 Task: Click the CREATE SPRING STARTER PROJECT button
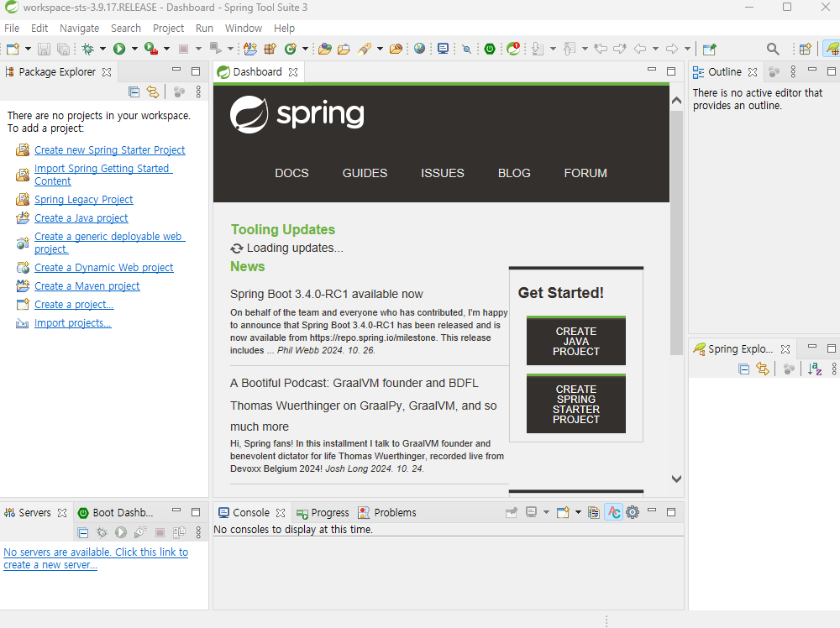point(576,404)
